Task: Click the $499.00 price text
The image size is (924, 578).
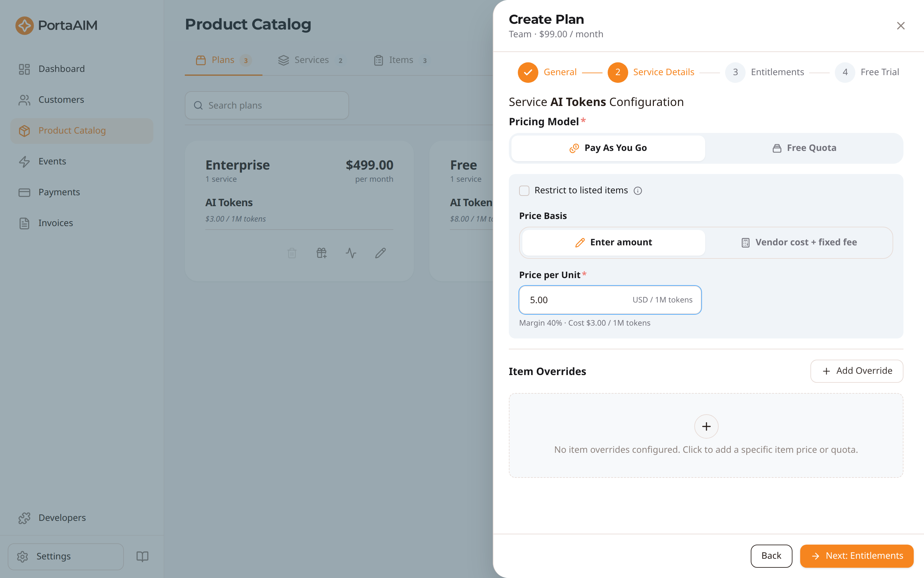Action: click(x=369, y=165)
